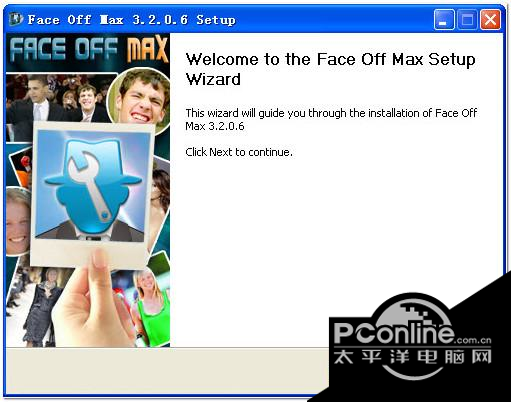This screenshot has width=511, height=402.
Task: Click the blue hat and wrench icon
Action: pos(93,183)
